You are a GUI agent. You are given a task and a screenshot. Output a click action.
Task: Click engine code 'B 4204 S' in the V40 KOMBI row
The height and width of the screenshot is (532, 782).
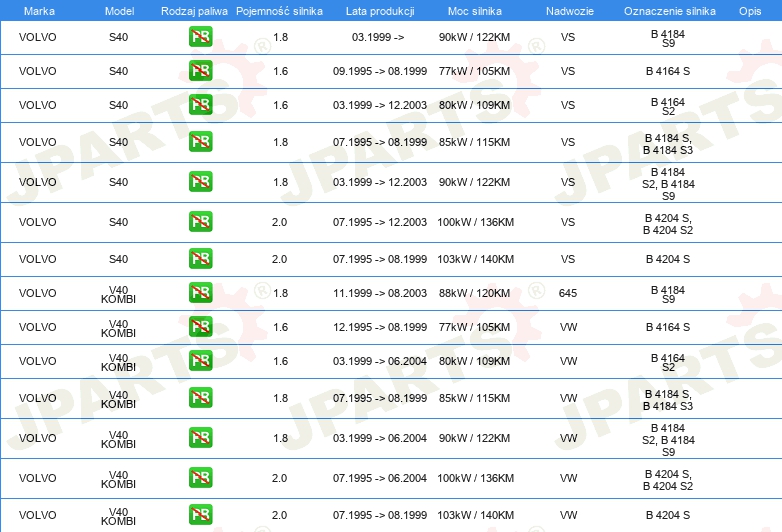coord(668,515)
